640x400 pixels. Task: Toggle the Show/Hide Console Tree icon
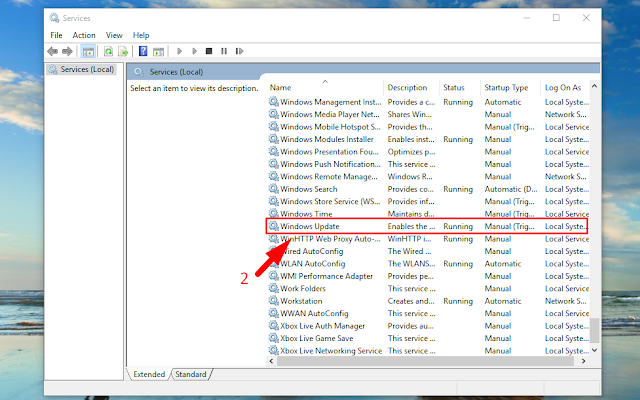coord(88,51)
